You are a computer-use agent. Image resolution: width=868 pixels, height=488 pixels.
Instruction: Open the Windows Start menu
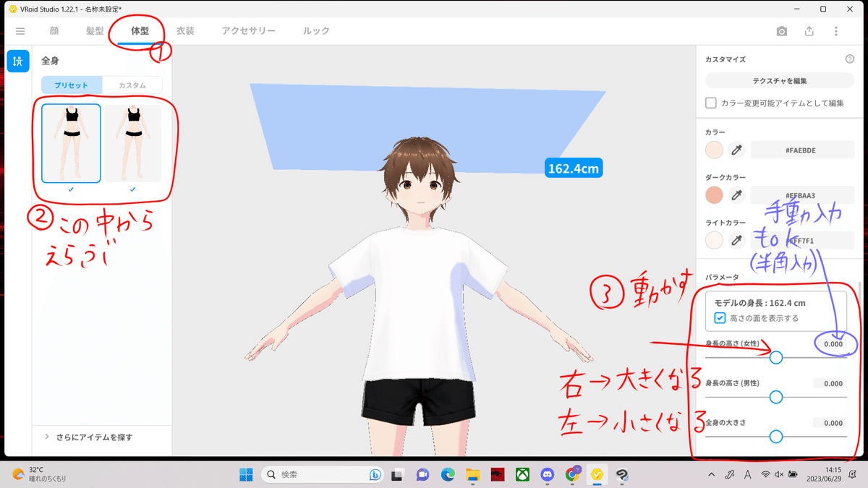click(245, 476)
